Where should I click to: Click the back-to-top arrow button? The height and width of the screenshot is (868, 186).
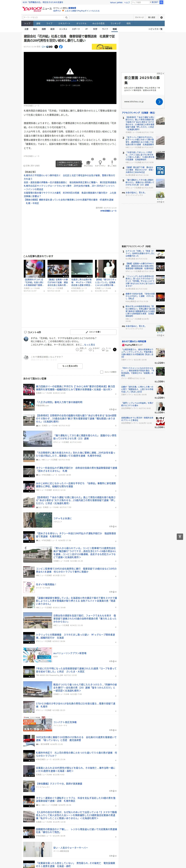[180, 537]
